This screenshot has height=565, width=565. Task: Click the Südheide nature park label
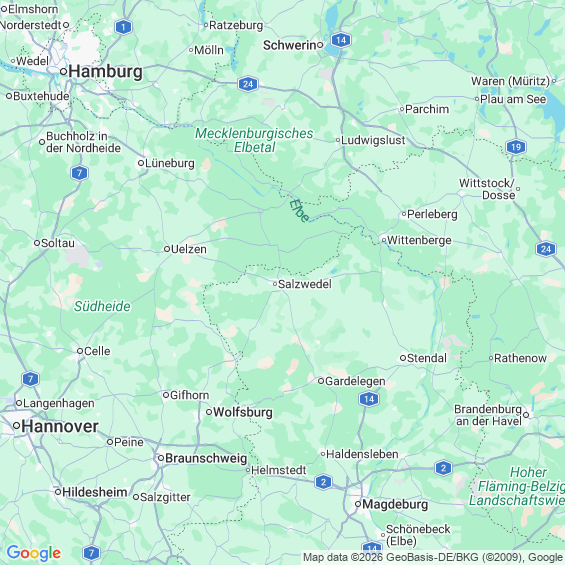[102, 306]
